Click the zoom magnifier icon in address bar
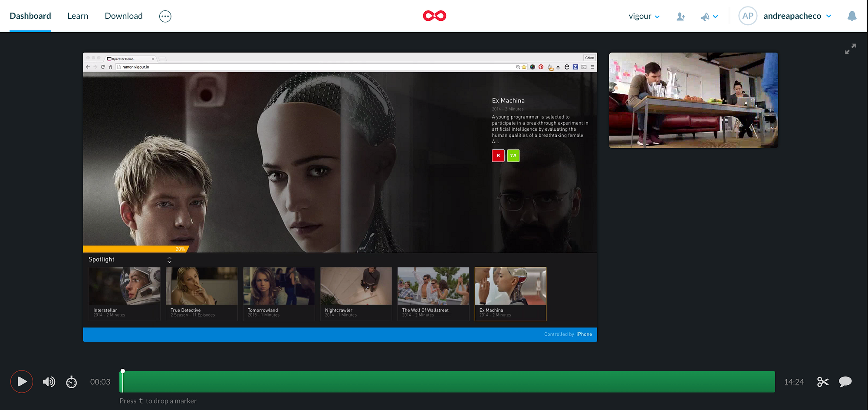 (518, 67)
